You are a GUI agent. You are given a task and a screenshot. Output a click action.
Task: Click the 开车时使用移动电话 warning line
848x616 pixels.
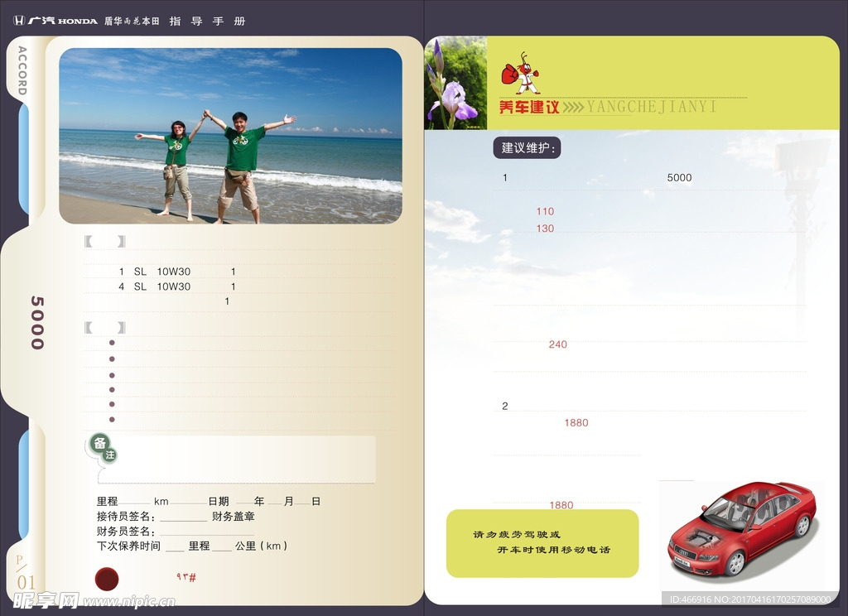553,550
